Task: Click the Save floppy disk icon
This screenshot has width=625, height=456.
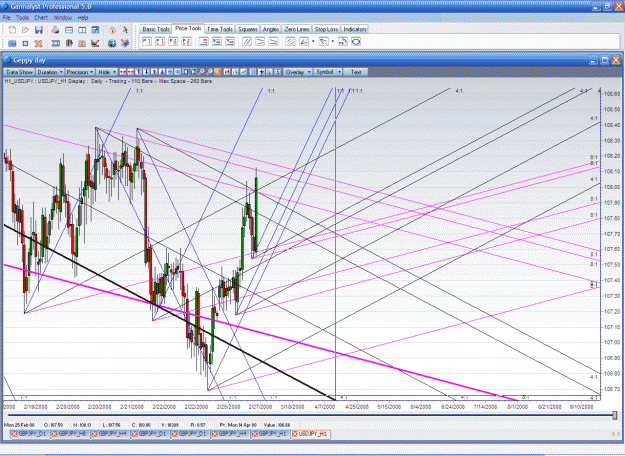Action: tap(39, 30)
